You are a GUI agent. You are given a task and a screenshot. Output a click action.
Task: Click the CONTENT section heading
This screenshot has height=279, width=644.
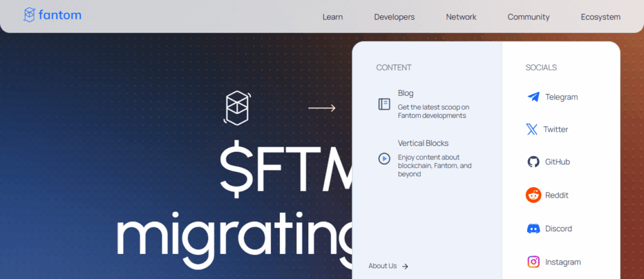[394, 67]
